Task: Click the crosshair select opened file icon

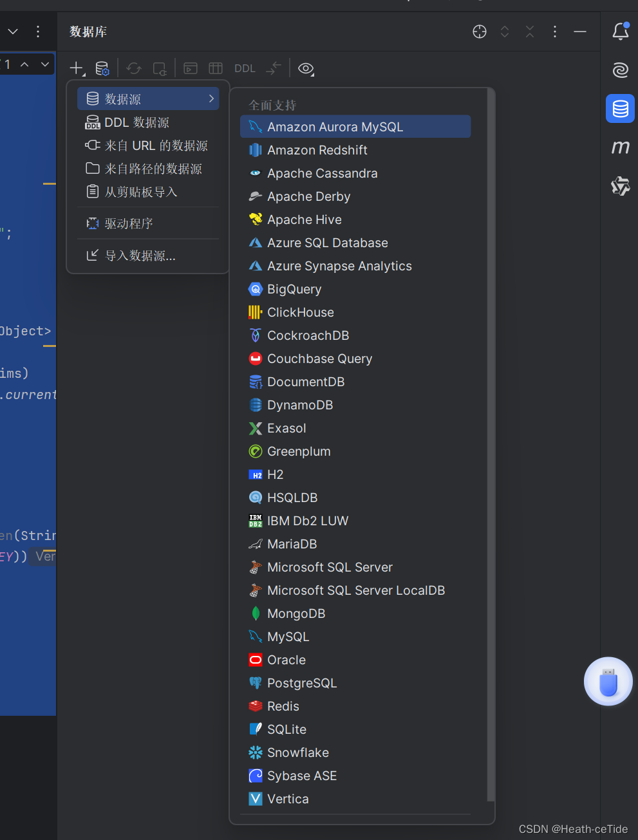Action: coord(480,32)
